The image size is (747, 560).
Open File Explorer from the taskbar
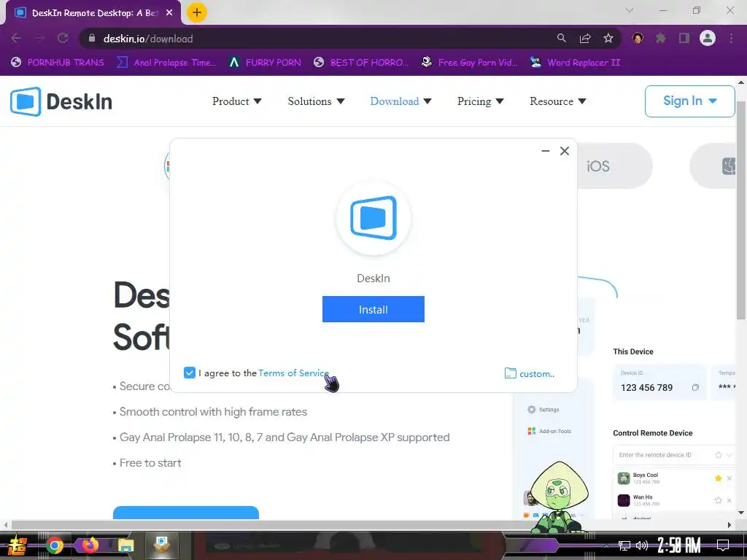[x=126, y=545]
